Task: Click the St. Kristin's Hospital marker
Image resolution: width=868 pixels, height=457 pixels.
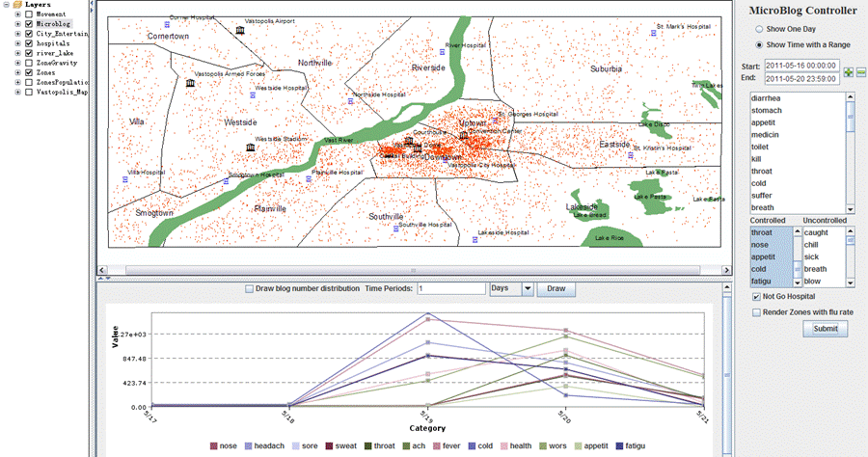Action: click(630, 155)
